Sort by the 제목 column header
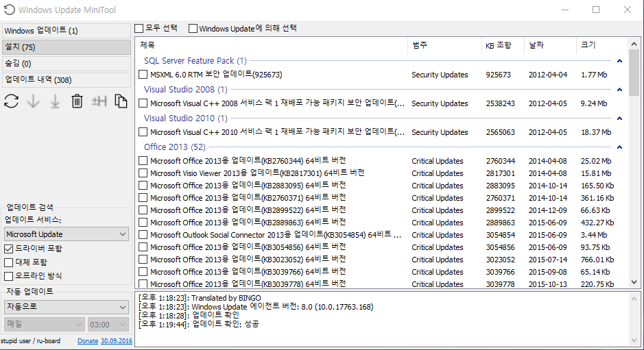Viewport: 644px width, 350px height. [272, 45]
